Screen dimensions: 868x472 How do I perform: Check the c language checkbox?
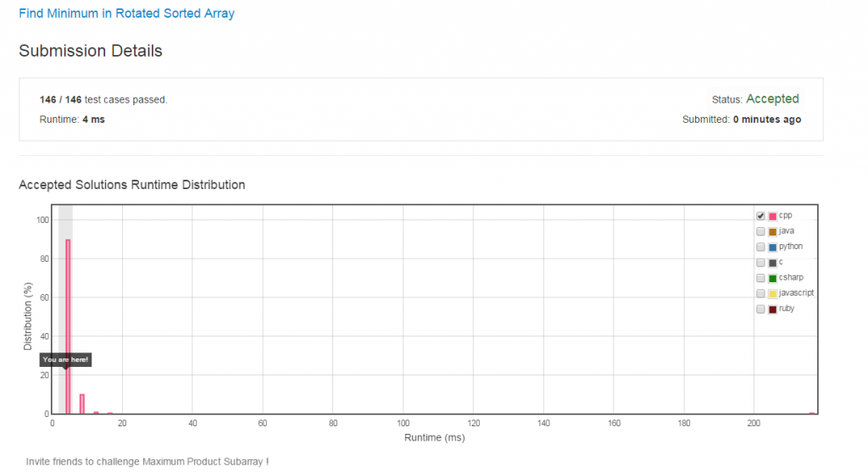[760, 263]
